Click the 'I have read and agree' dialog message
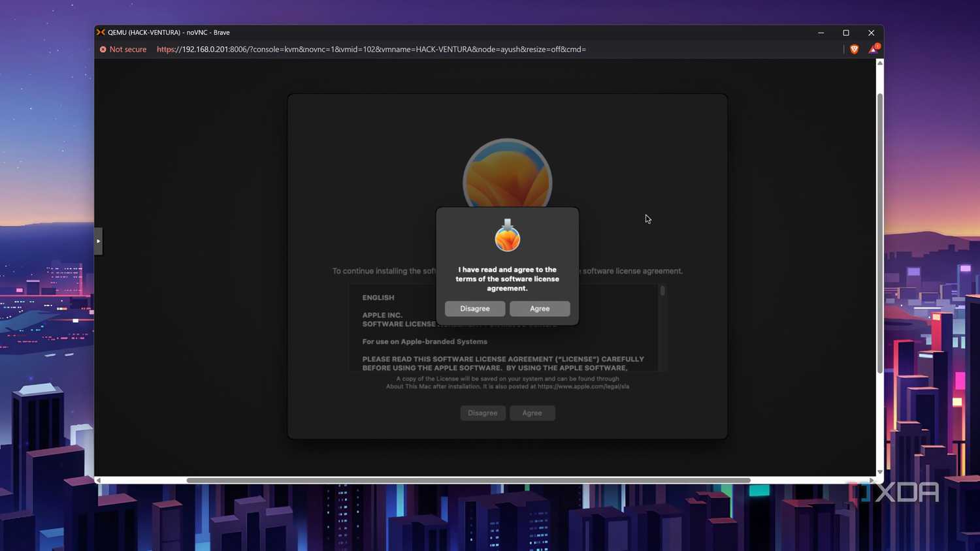This screenshot has width=980, height=551. (508, 279)
